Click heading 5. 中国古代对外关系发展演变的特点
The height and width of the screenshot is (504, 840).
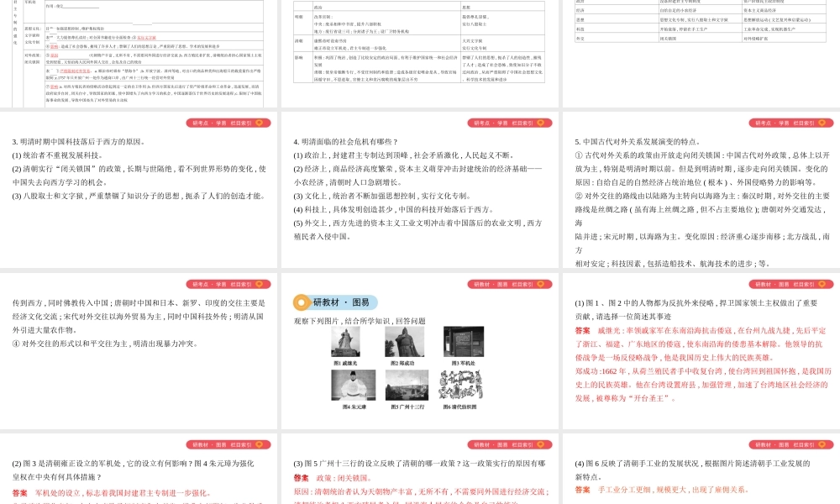(x=638, y=142)
